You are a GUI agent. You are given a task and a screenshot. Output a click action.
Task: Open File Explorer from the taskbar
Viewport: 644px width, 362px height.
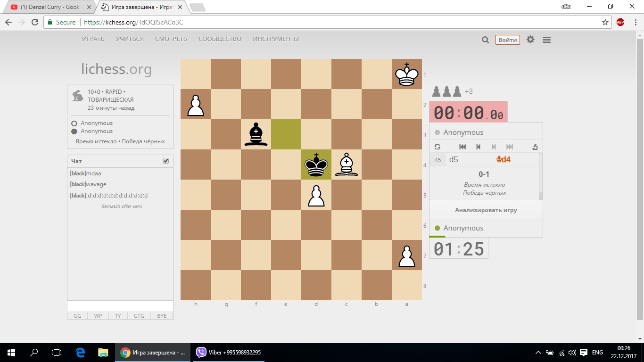[103, 352]
